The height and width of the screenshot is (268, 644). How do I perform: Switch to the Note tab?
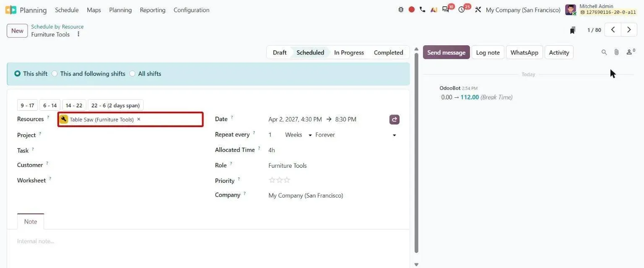coord(31,221)
